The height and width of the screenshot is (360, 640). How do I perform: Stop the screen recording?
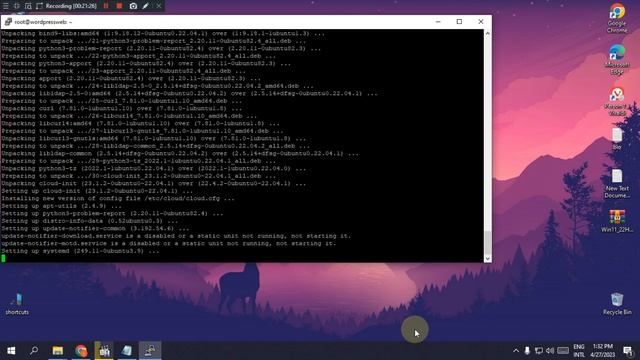tap(119, 6)
